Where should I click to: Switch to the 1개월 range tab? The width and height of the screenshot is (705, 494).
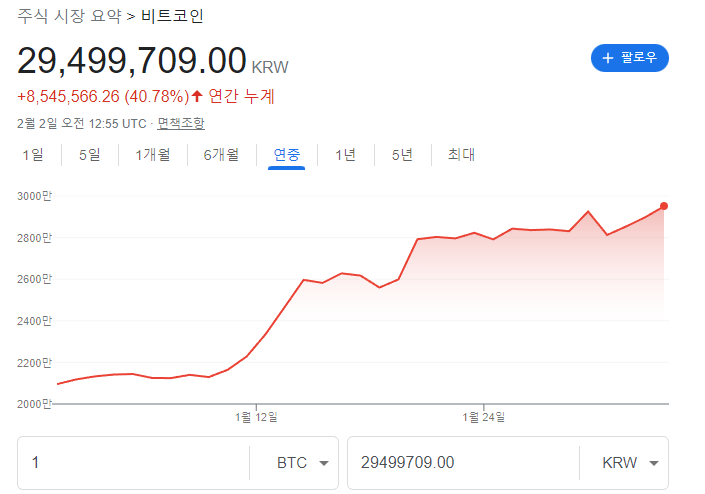(x=153, y=154)
